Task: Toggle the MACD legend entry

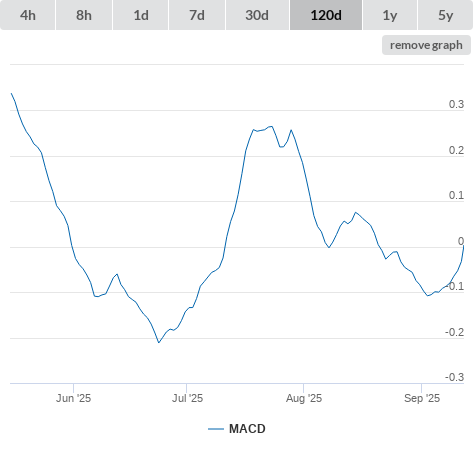Action: 237,429
